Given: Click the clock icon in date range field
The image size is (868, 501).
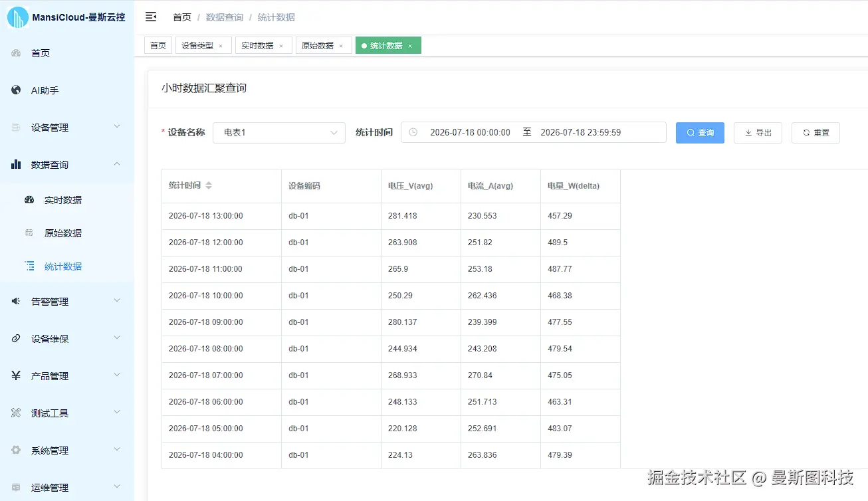Looking at the screenshot, I should coord(413,132).
